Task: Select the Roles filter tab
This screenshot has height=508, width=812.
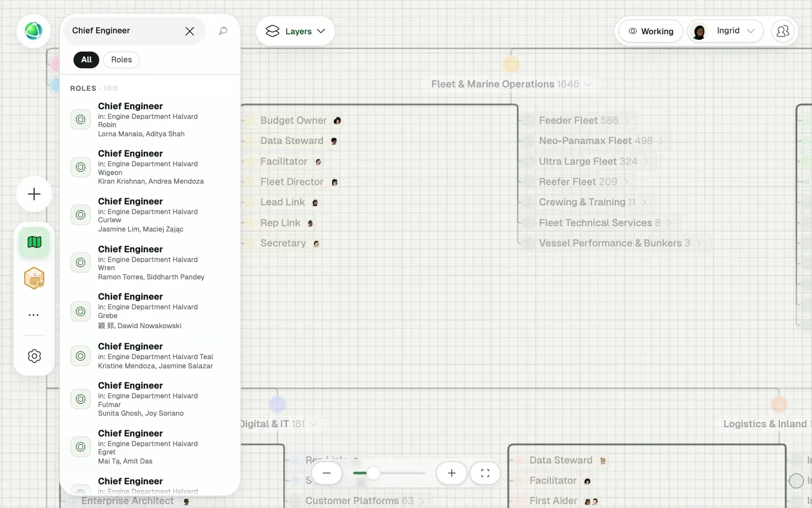Action: pyautogui.click(x=121, y=60)
